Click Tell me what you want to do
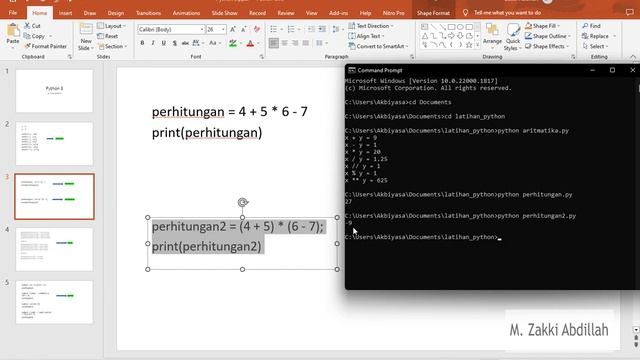This screenshot has height=360, width=640. point(507,13)
